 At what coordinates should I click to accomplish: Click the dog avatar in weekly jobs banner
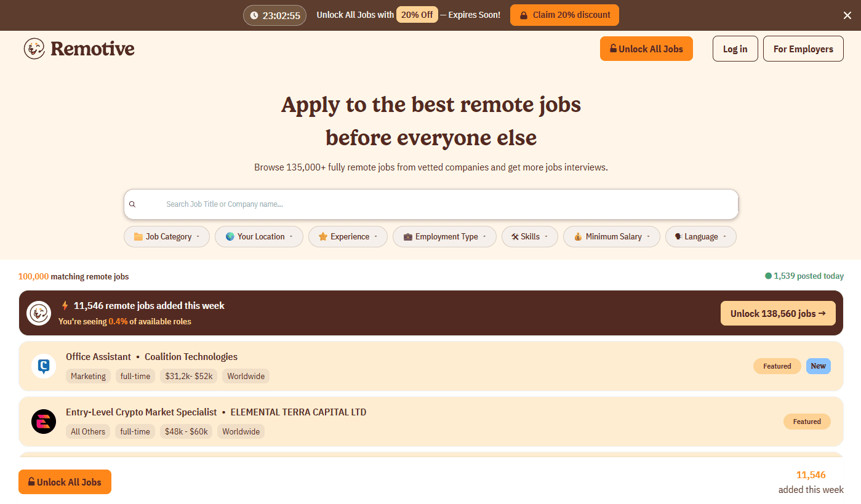click(x=38, y=313)
